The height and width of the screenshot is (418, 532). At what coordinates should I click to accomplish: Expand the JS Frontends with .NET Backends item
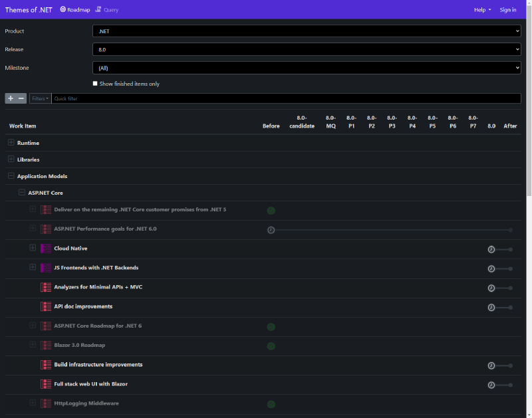click(33, 267)
